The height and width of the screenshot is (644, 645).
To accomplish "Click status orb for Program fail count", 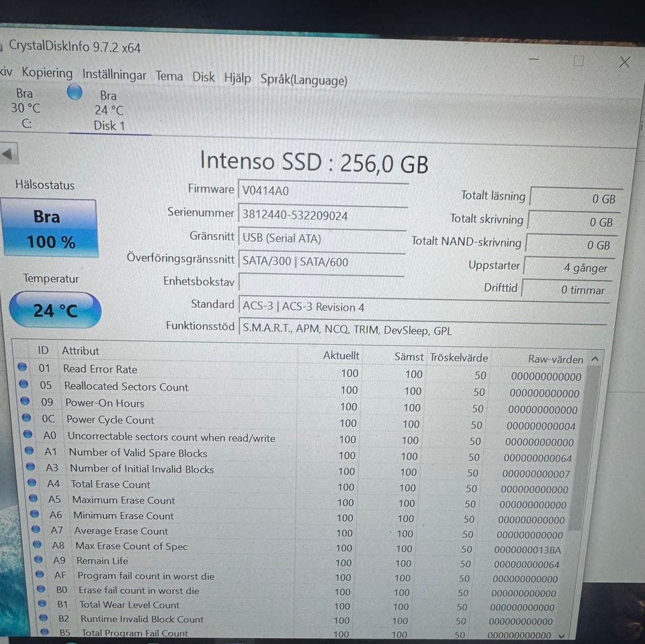I will coord(40,573).
